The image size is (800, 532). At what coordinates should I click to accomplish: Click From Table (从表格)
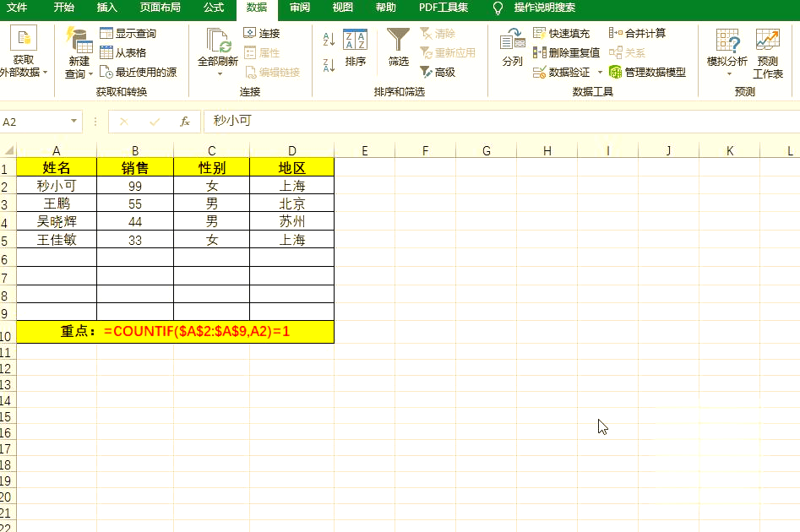[x=123, y=52]
